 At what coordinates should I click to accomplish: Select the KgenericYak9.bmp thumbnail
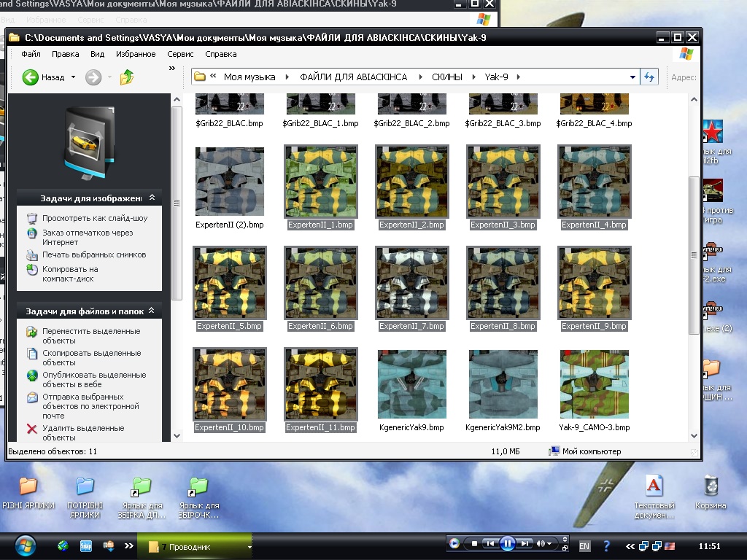(412, 384)
